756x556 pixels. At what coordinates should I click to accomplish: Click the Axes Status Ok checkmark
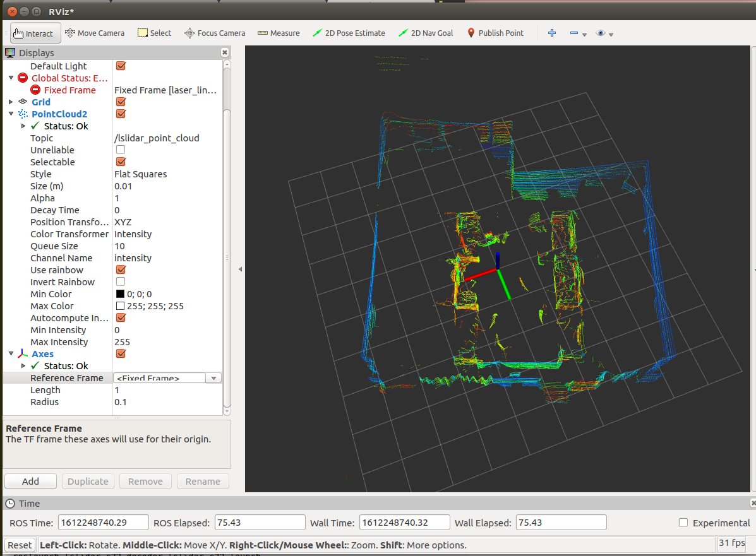[35, 365]
